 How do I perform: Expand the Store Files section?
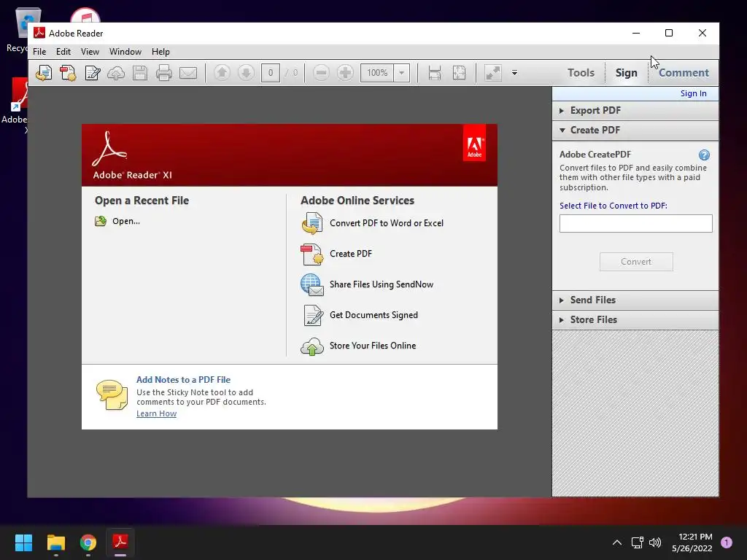pos(635,319)
